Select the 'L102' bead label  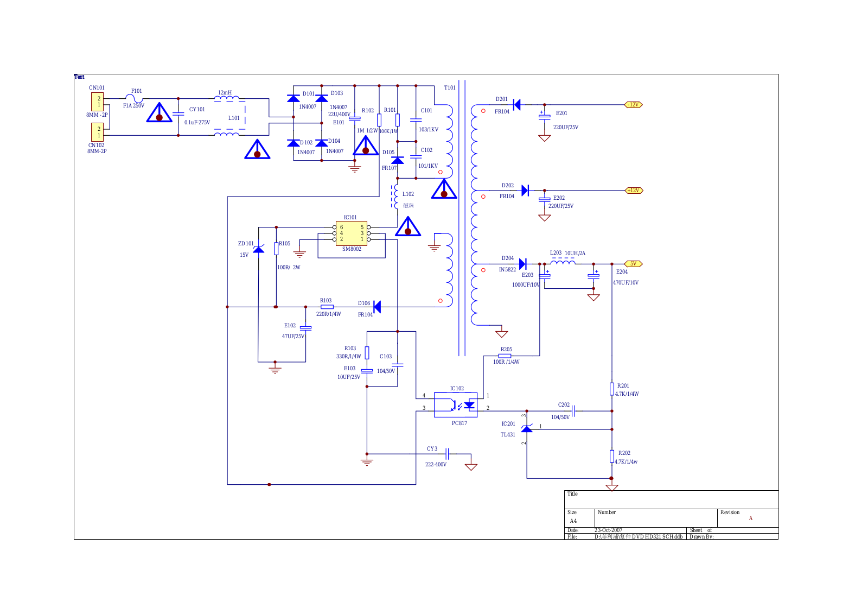(408, 194)
